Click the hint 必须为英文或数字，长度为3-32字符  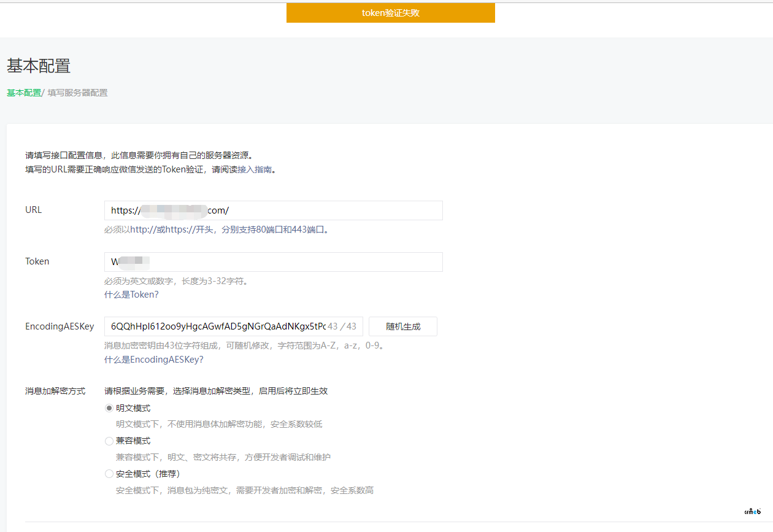tap(176, 281)
